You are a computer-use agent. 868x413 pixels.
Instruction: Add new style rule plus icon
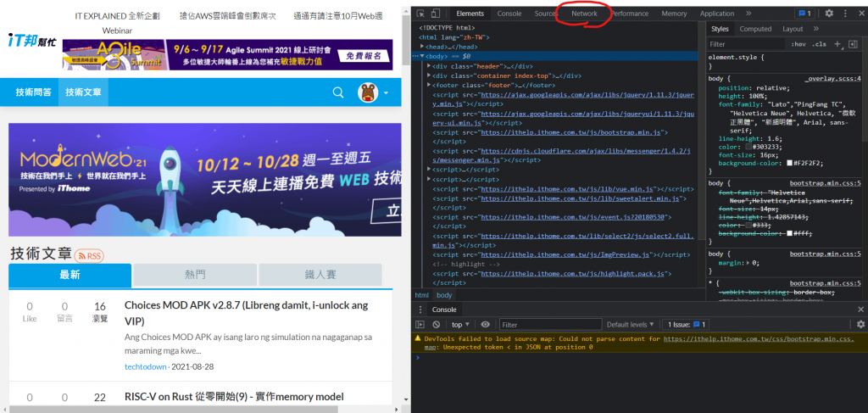click(x=837, y=44)
